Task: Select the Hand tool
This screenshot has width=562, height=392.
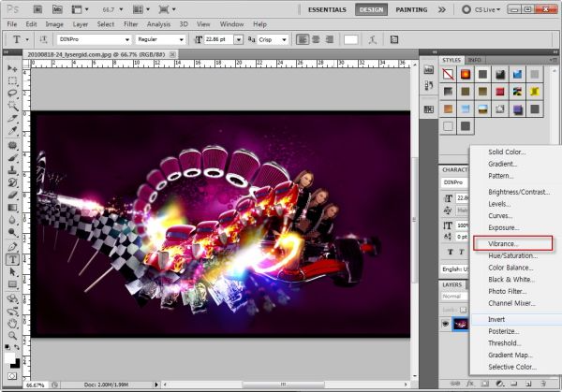Action: [12, 324]
